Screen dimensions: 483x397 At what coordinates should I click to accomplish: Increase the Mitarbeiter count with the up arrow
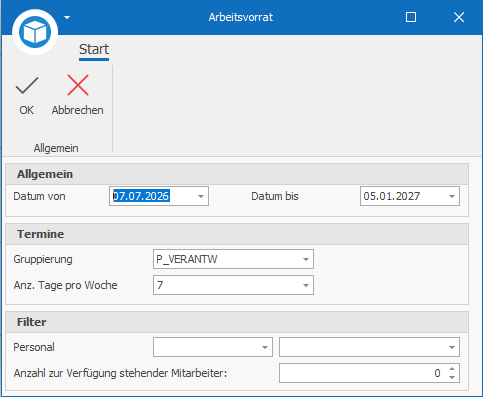pyautogui.click(x=452, y=369)
